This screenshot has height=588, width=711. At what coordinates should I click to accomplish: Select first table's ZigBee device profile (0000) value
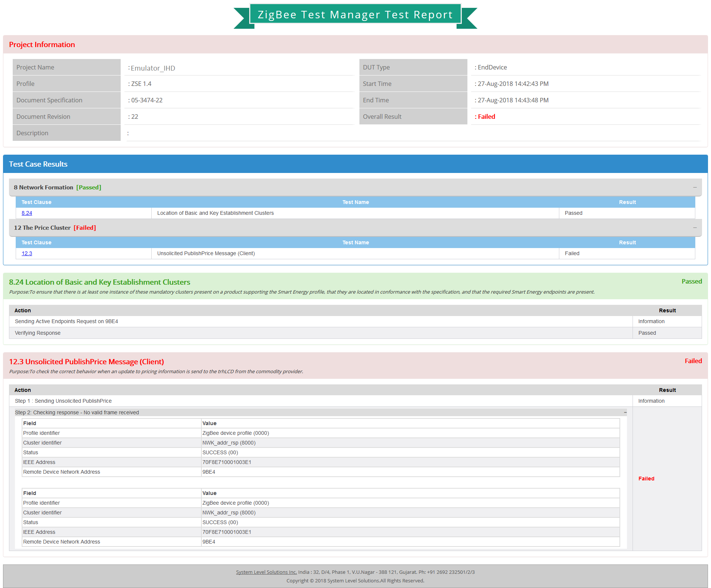coord(236,433)
